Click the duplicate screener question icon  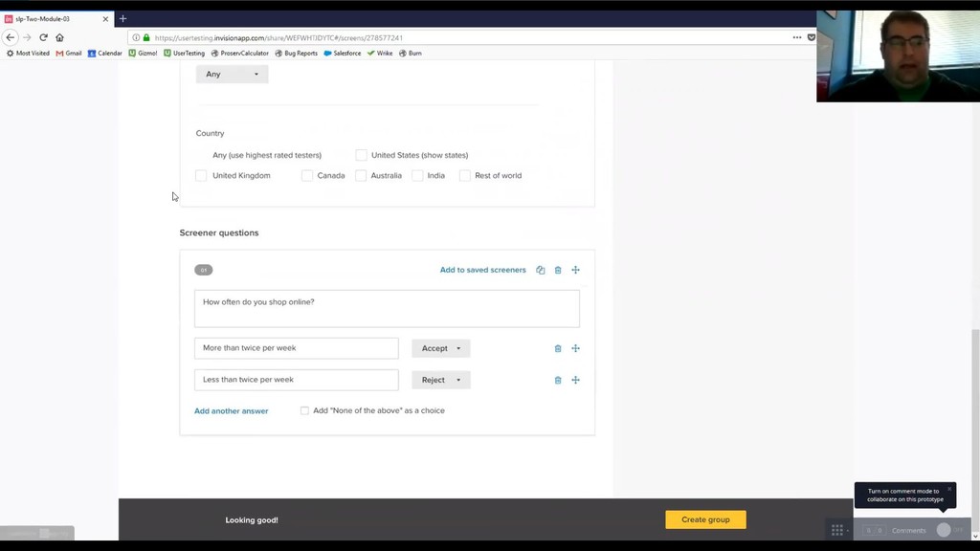540,270
